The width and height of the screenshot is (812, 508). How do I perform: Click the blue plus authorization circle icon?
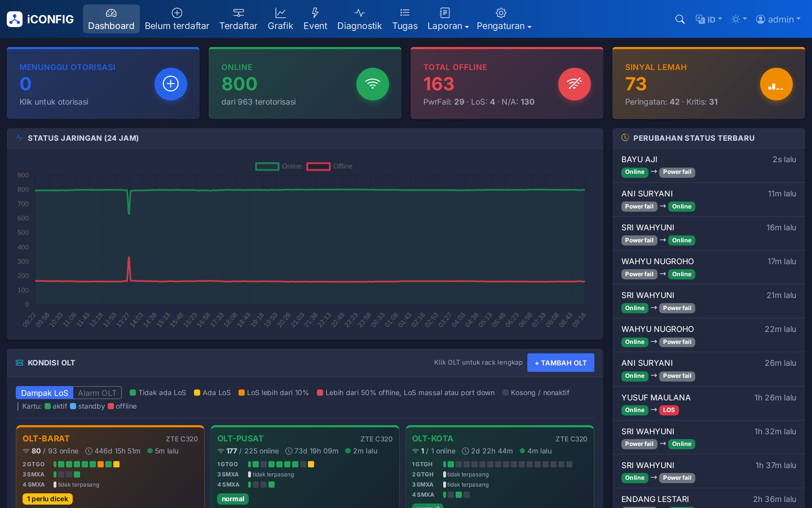pyautogui.click(x=171, y=84)
